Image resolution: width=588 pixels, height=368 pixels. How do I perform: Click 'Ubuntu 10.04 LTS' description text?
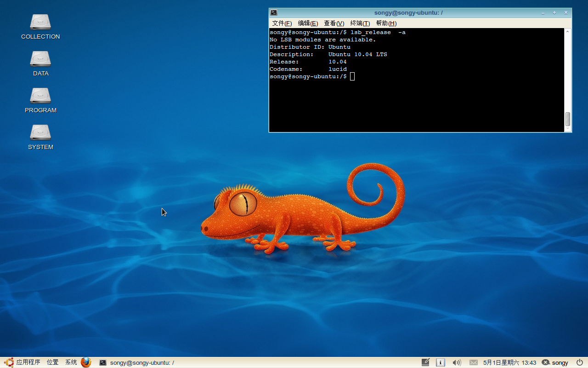(x=358, y=54)
